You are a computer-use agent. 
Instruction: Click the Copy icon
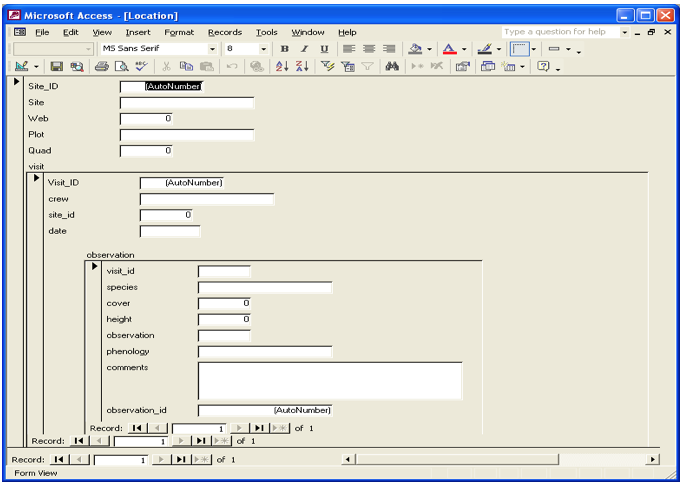pyautogui.click(x=186, y=66)
